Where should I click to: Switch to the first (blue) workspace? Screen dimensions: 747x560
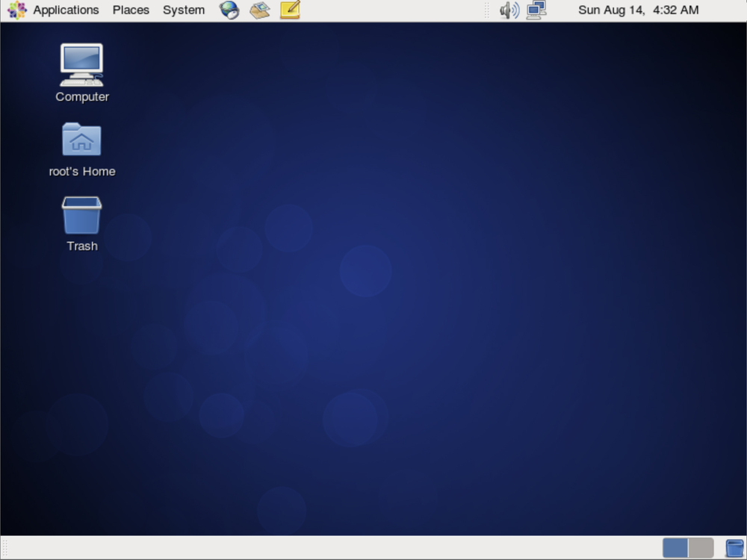click(x=675, y=548)
